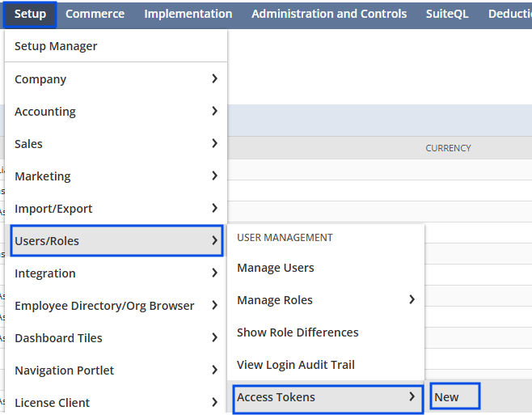The image size is (532, 415).
Task: Open the Company submenu
Action: pos(116,79)
